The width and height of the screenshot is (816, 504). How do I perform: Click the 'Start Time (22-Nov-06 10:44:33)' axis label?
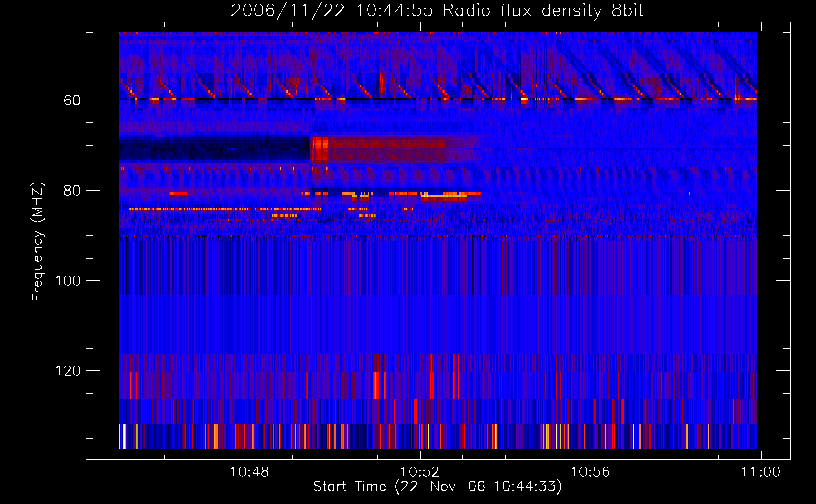[x=437, y=487]
